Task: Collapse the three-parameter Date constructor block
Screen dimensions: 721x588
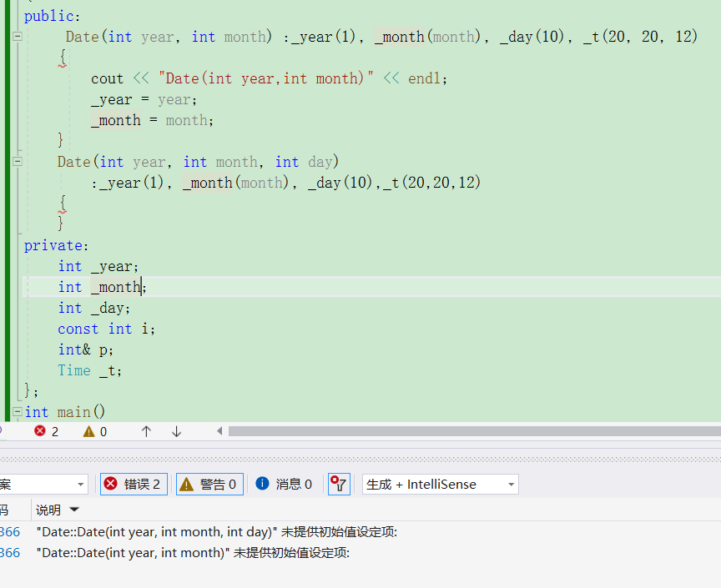Action: click(17, 161)
